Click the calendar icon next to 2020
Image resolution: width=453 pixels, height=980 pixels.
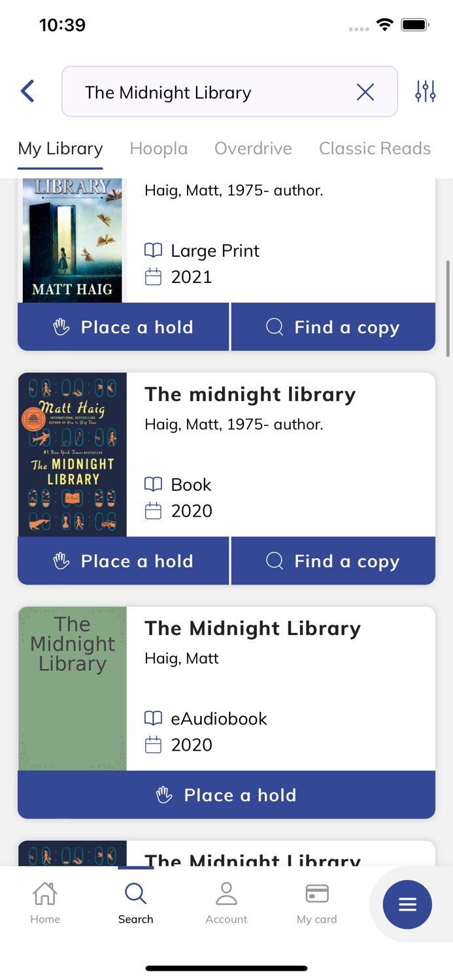pyautogui.click(x=153, y=511)
